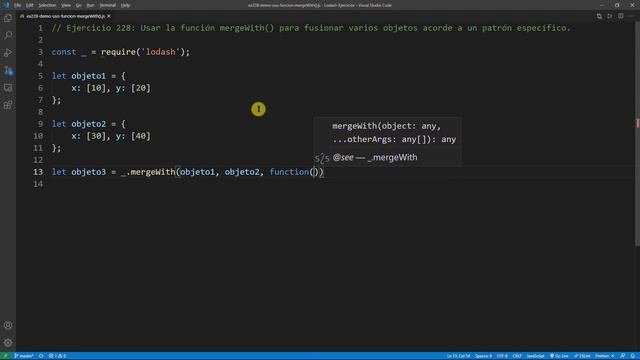Screen dimensions: 640x360
Task: Open the notifications bell in status bar
Action: [x=633, y=356]
